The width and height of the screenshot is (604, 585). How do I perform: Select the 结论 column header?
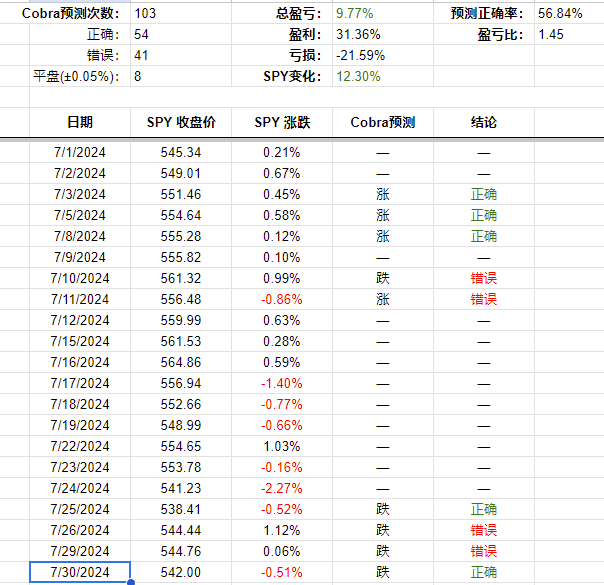484,122
